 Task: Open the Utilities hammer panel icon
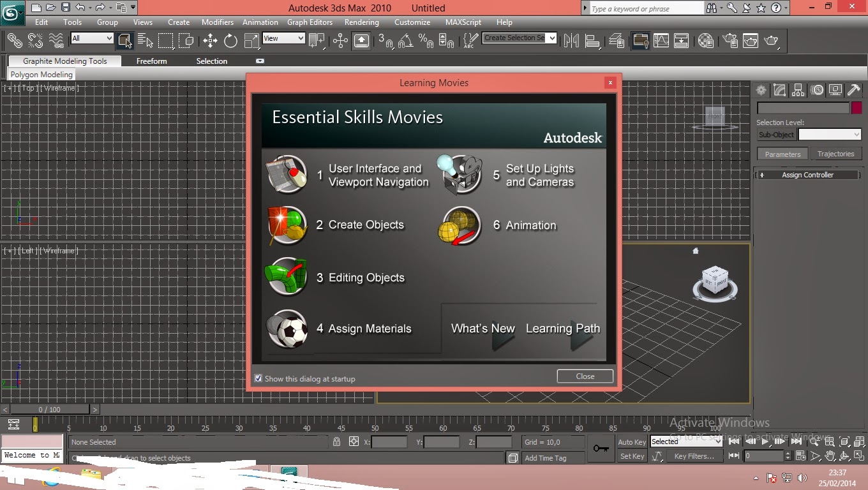[x=853, y=91]
